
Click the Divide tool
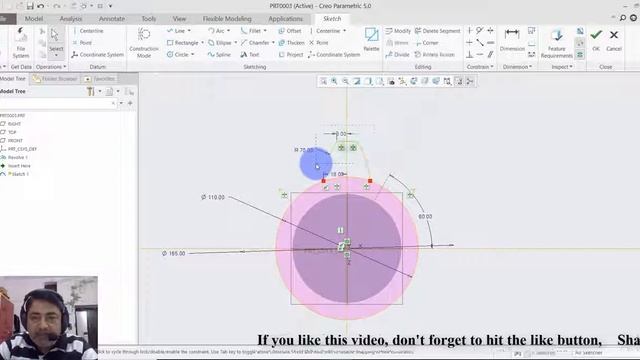pyautogui.click(x=397, y=55)
